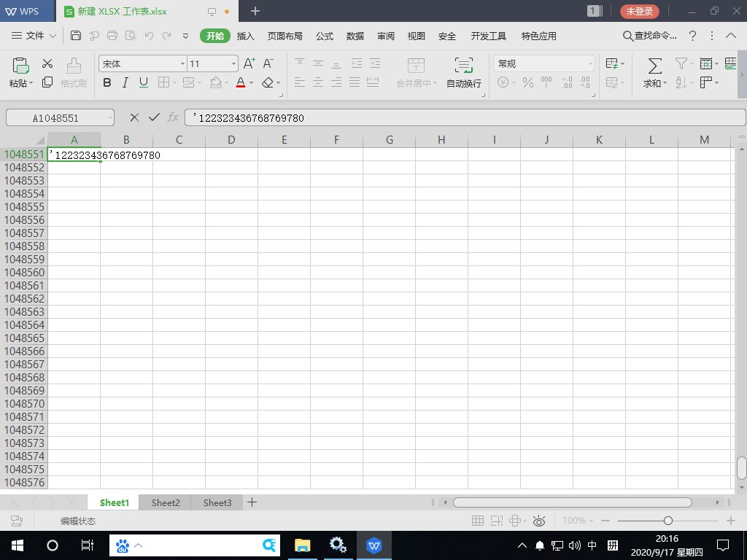Screen dimensions: 747x560
Task: Expand the Name Box dropdown for A1048551
Action: 110,117
